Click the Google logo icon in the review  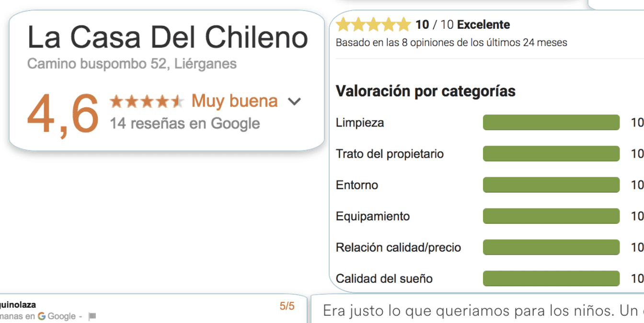coord(42,316)
